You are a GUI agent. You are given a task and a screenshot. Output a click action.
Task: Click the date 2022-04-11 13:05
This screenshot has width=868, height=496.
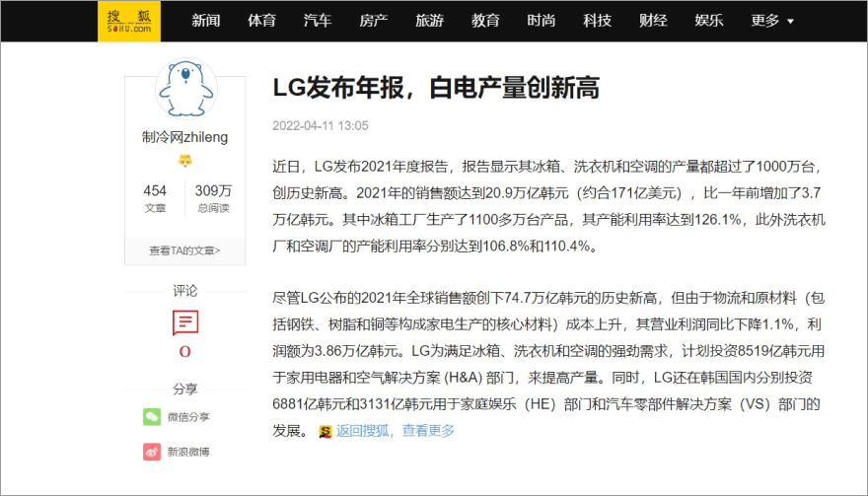point(321,125)
